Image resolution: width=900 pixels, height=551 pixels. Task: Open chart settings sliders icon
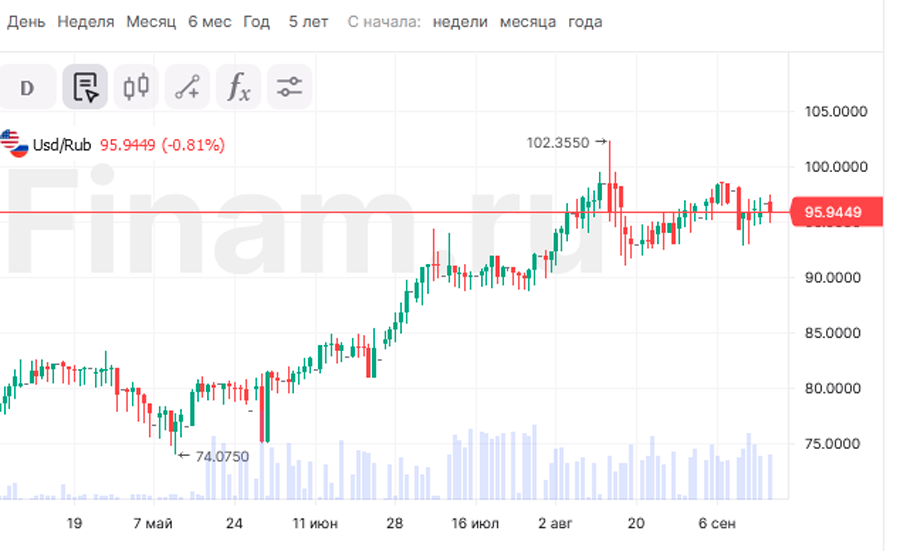(x=289, y=87)
